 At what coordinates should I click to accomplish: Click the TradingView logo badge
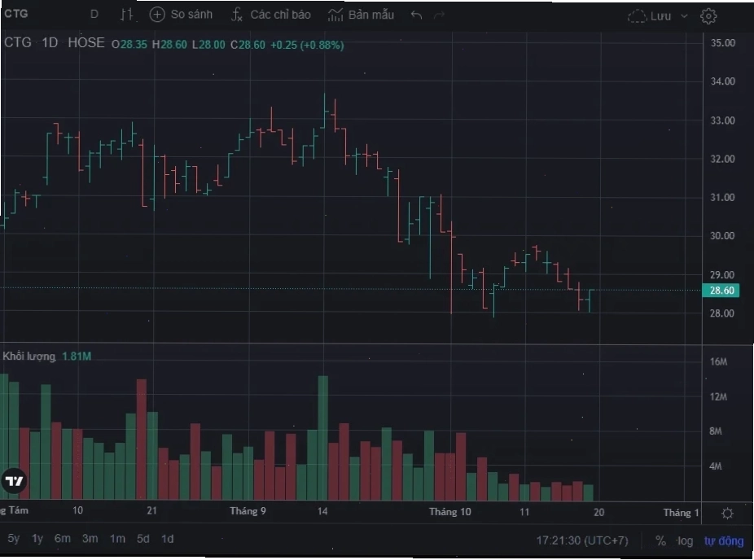14,481
